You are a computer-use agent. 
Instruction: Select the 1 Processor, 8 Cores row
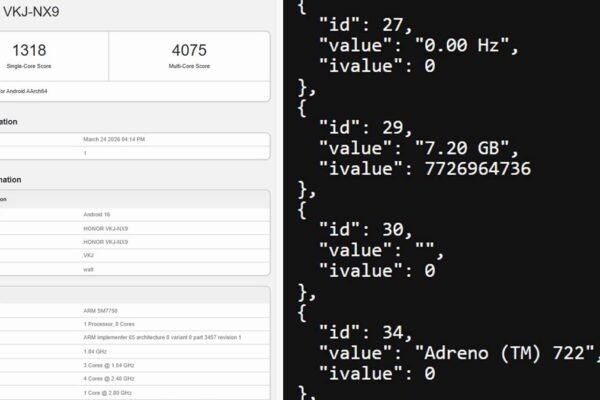[x=112, y=324]
